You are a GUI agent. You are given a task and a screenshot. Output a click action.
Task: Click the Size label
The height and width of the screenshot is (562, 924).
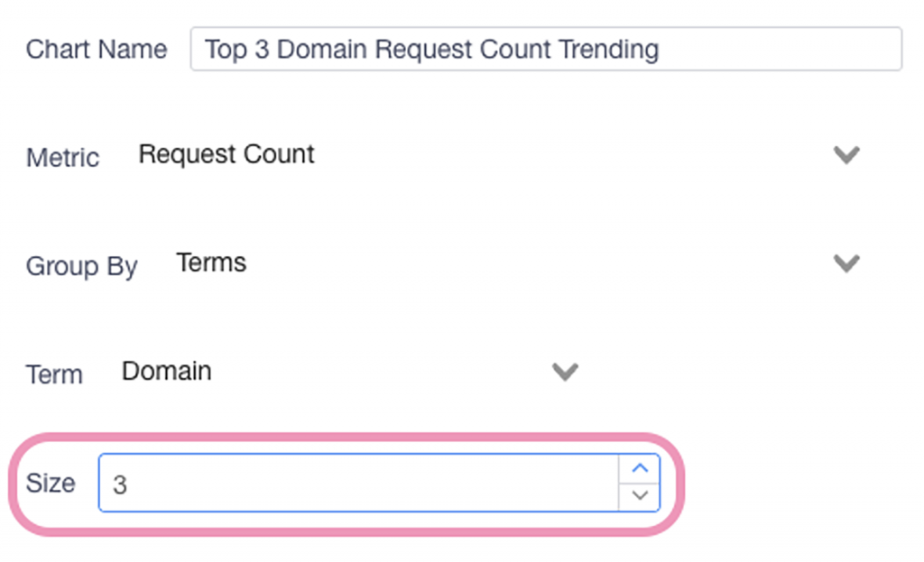tap(51, 484)
